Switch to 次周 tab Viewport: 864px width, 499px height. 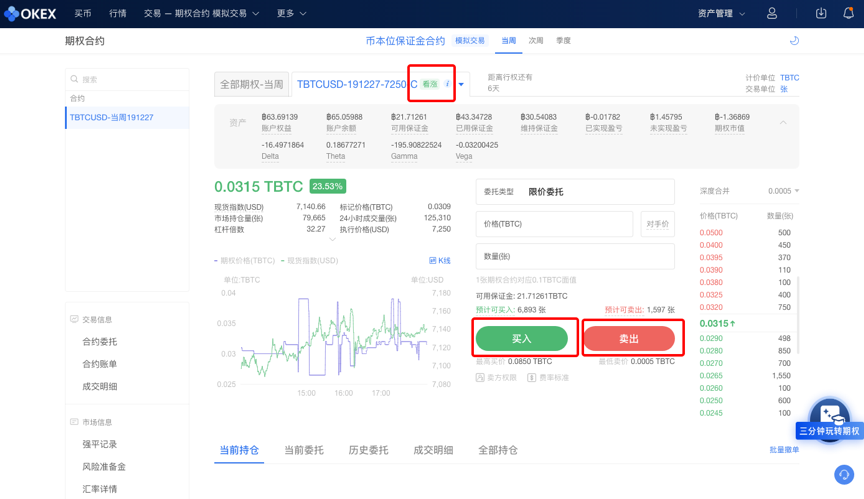[536, 41]
